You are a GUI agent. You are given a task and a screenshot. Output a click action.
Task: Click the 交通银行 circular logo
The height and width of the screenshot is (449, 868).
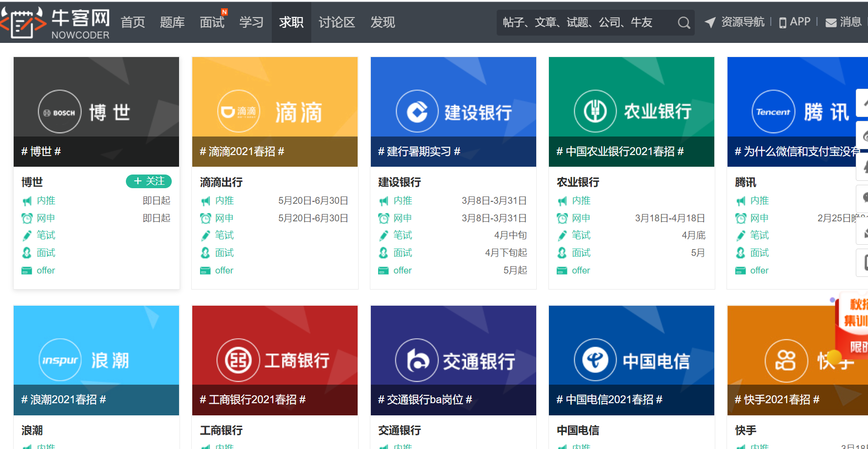[417, 360]
